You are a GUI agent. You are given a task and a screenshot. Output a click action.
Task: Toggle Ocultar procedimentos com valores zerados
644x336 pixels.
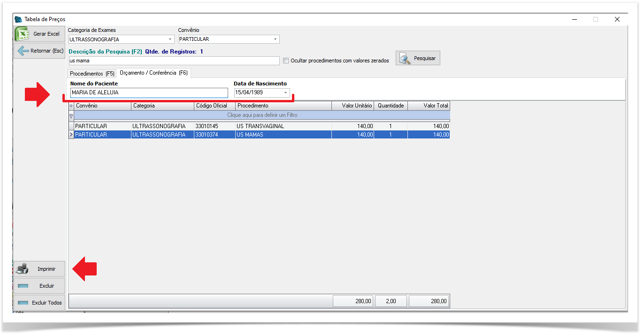tap(286, 61)
